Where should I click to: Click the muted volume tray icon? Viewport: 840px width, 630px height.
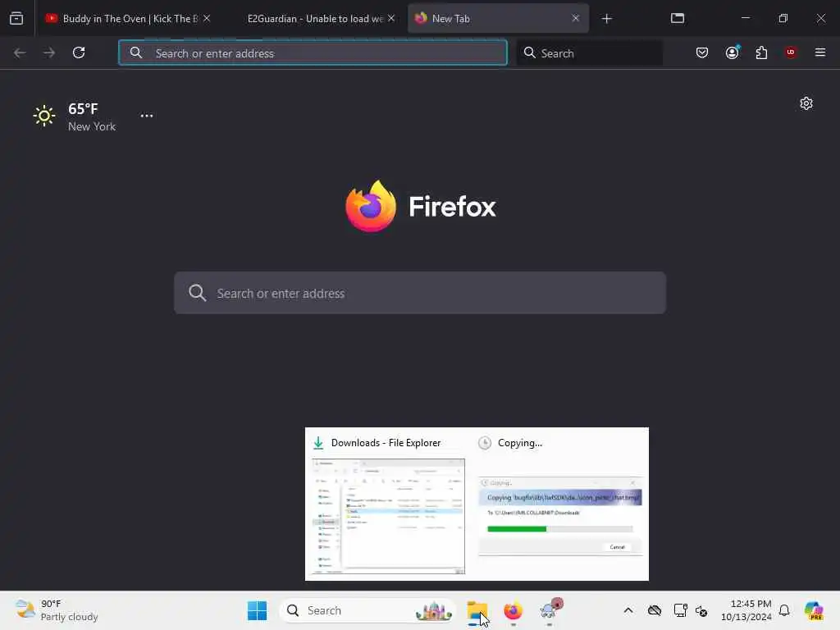point(701,610)
